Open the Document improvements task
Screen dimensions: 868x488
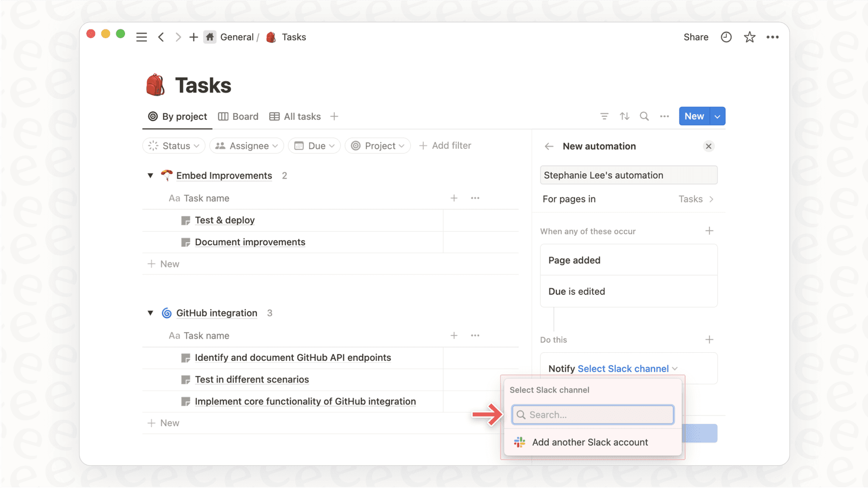click(x=250, y=242)
